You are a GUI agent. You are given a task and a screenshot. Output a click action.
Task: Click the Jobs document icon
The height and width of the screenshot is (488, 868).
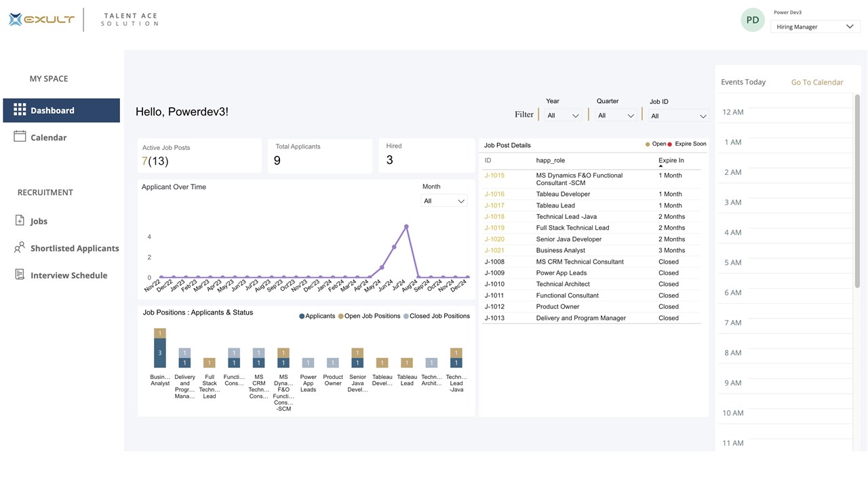pyautogui.click(x=20, y=221)
